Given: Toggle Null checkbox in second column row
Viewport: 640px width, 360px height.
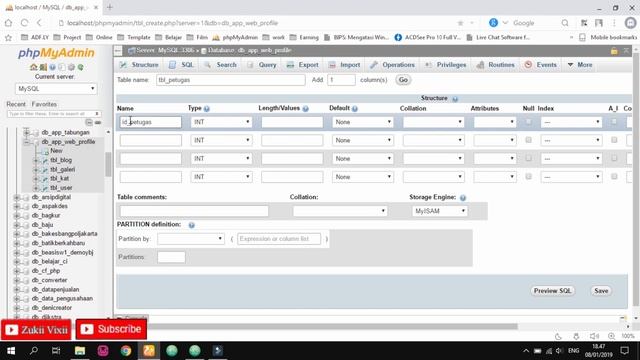Looking at the screenshot, I should tap(529, 140).
